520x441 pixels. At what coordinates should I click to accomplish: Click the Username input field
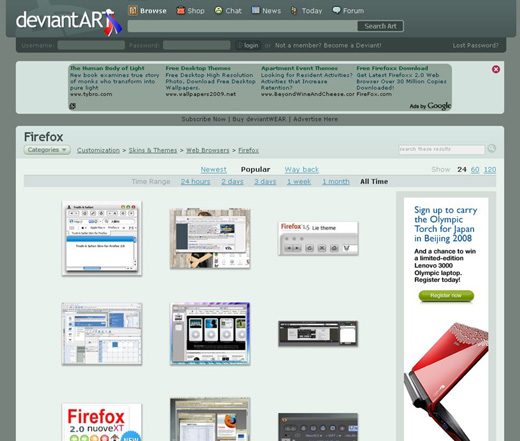[91, 45]
